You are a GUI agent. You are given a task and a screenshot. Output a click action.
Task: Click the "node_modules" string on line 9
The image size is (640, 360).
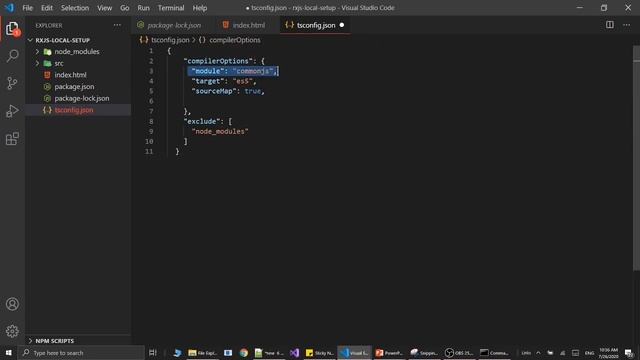click(220, 131)
